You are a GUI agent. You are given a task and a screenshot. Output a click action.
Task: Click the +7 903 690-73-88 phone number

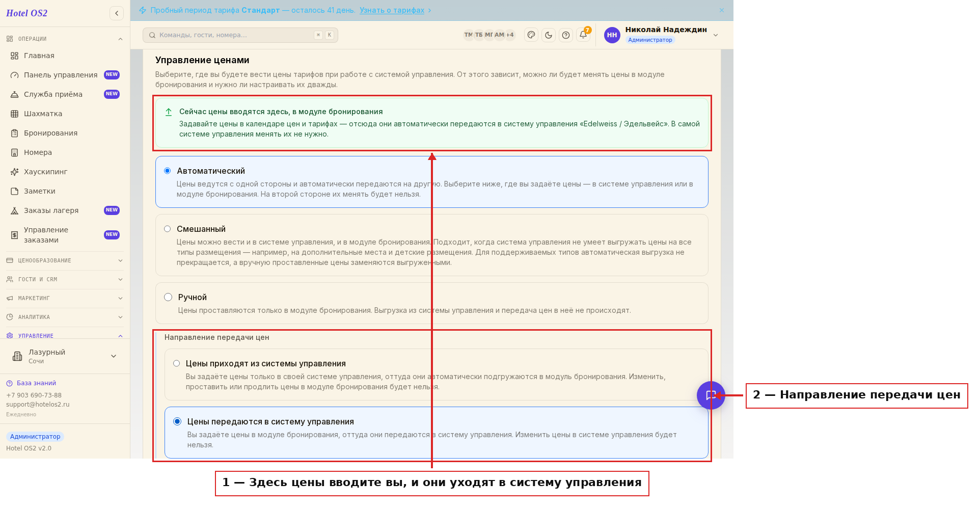34,395
